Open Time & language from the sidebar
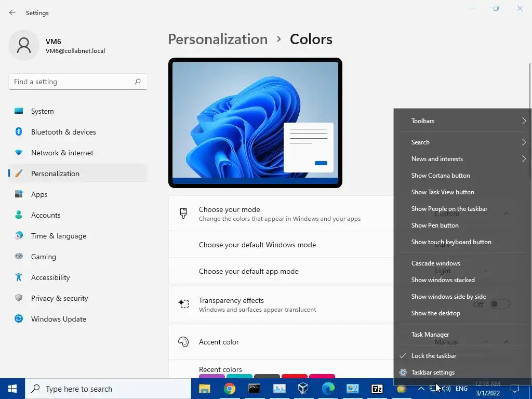Screen dimensions: 532x399 click(59, 236)
